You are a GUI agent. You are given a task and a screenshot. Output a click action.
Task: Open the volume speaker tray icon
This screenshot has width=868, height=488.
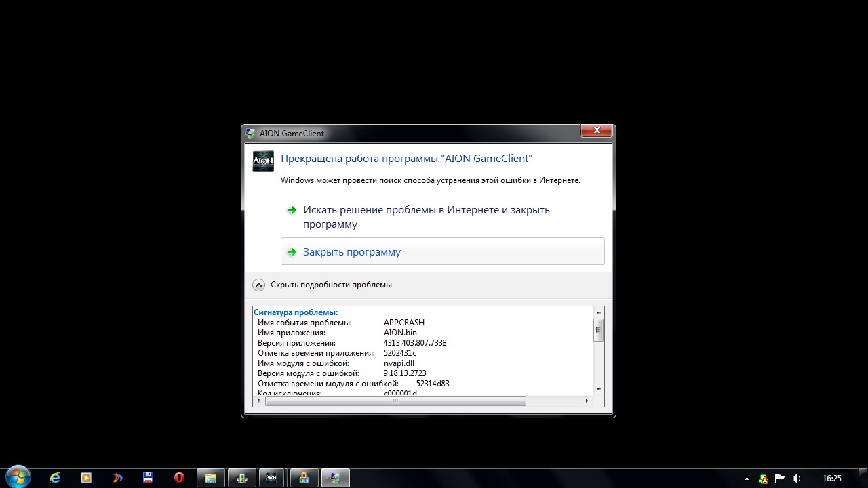[797, 478]
